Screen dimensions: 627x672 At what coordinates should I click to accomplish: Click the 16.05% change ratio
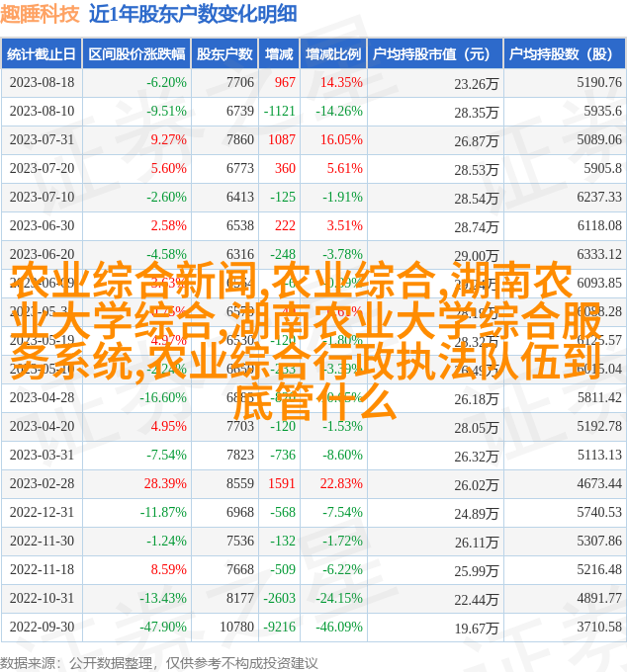pos(341,139)
